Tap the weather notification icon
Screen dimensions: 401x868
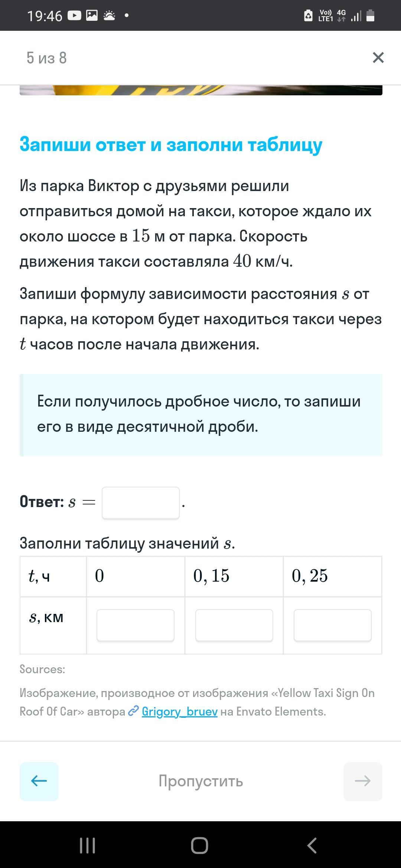pos(109,16)
